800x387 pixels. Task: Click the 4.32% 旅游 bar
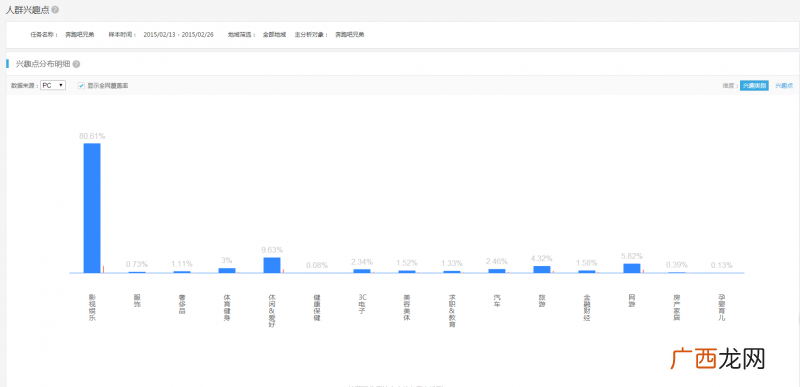tap(542, 269)
